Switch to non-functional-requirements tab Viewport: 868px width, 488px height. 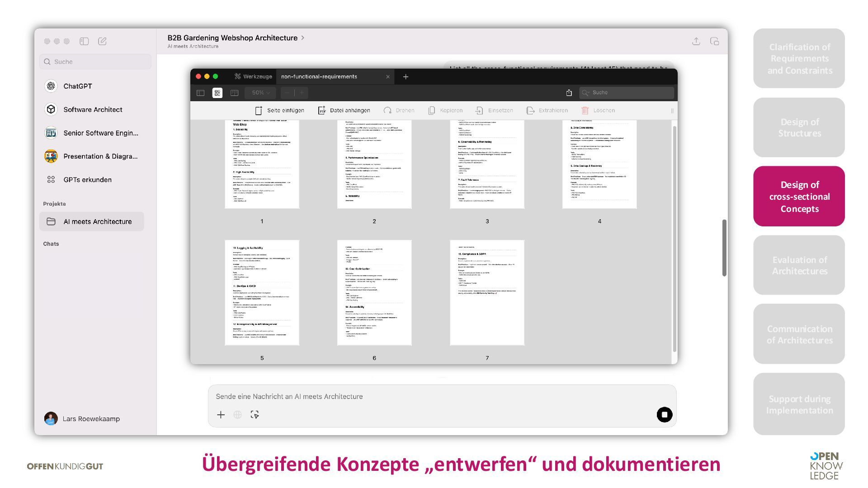tap(319, 76)
